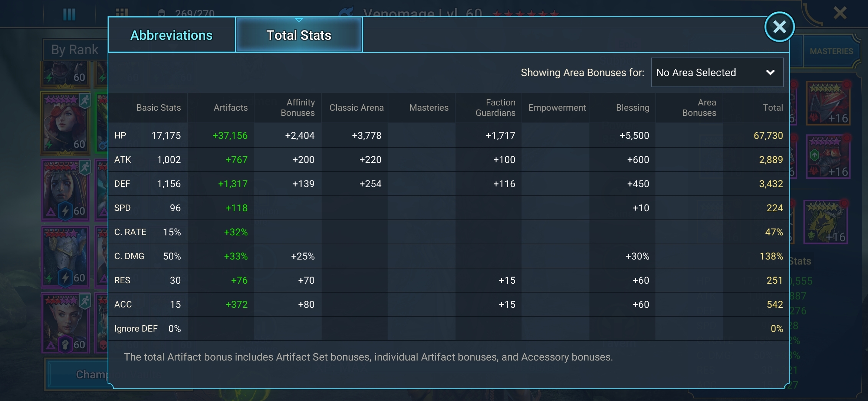
Task: Click the ATK artifacts bonus +767
Action: (236, 160)
